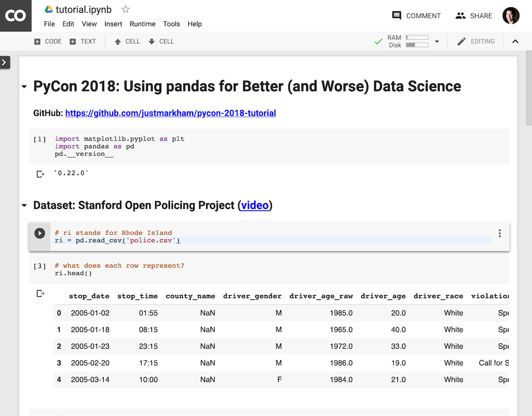
Task: Open the Runtime menu
Action: 142,24
